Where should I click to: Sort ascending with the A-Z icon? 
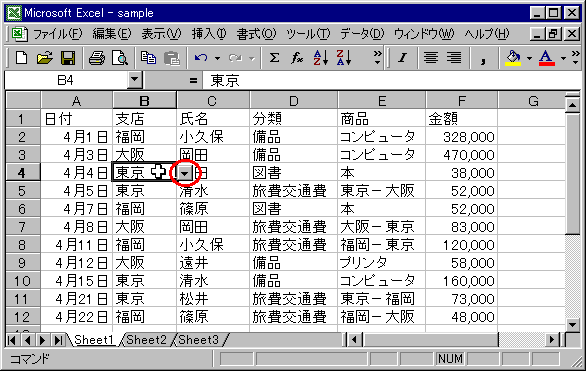321,58
